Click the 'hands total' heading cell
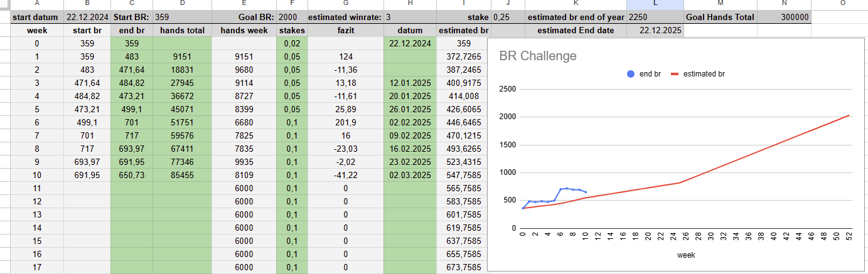 tap(182, 30)
